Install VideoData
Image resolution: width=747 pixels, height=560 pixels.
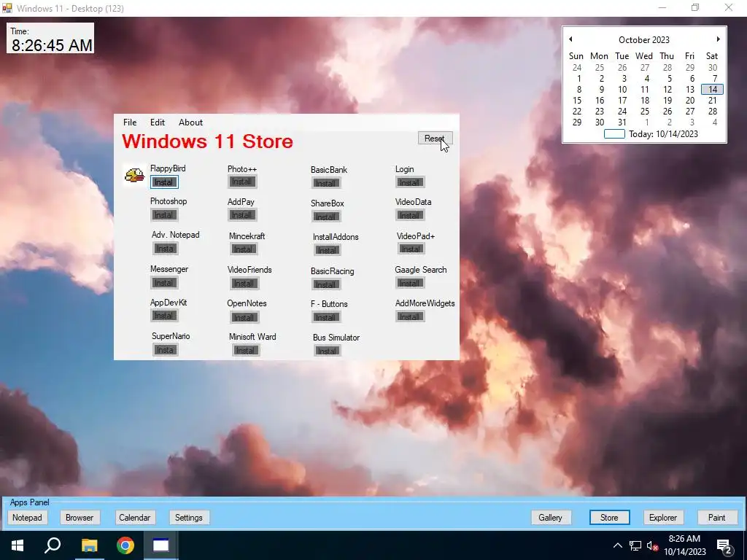tap(410, 216)
